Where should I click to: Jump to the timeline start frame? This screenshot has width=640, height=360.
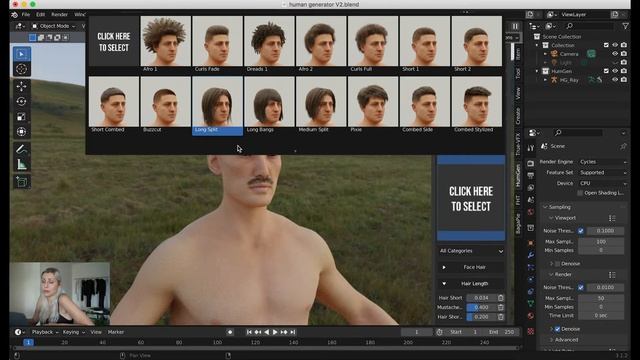(249, 332)
